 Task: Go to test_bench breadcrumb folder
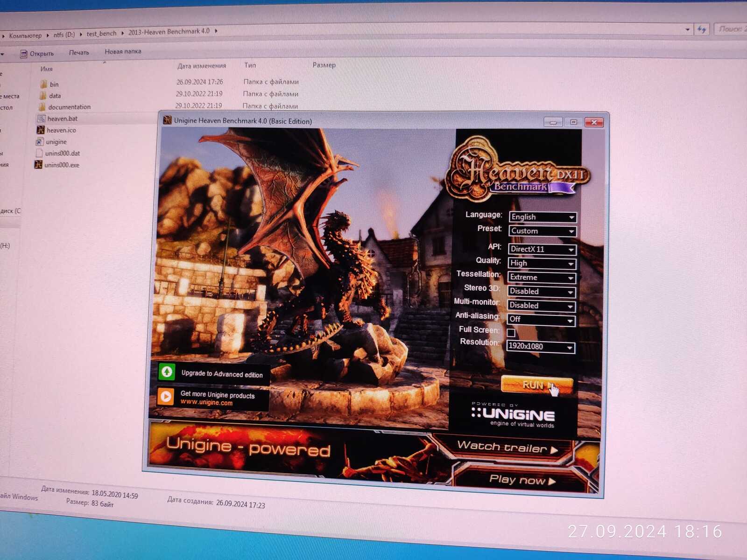pos(101,34)
